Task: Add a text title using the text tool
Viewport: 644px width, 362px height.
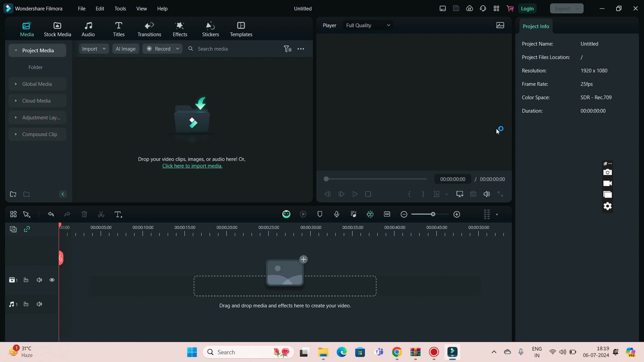Action: [x=118, y=214]
